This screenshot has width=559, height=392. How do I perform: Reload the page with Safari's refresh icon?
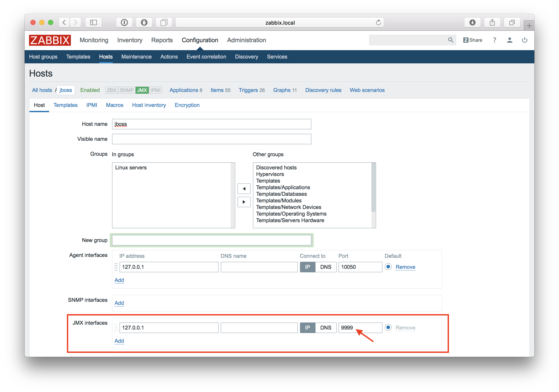click(x=378, y=23)
